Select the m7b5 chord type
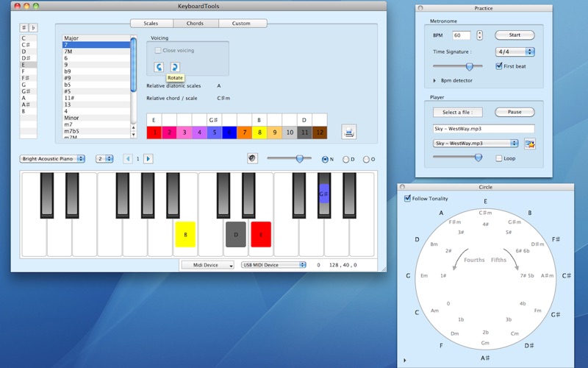 pyautogui.click(x=96, y=131)
